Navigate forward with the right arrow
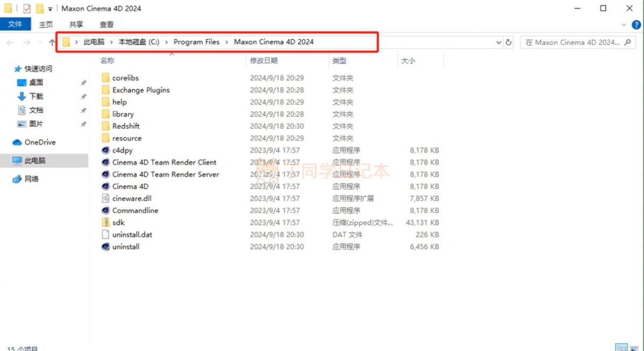This screenshot has height=351, width=644. (x=27, y=42)
